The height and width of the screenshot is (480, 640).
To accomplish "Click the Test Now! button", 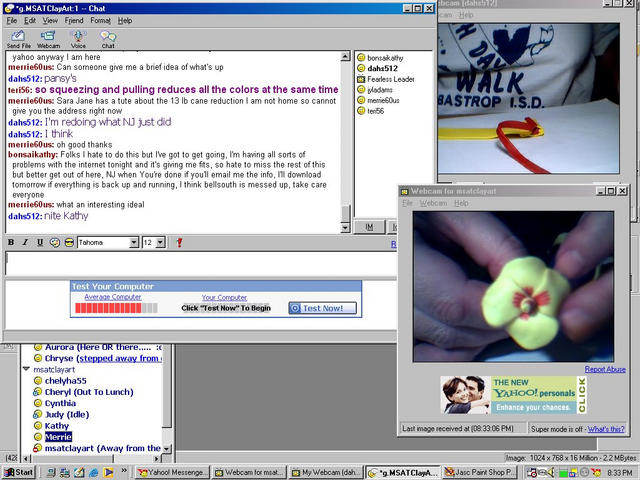I will [x=322, y=308].
